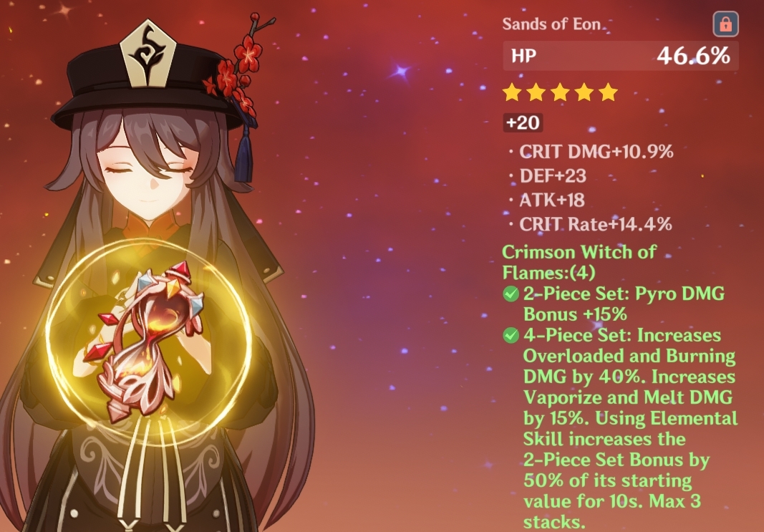Click the Sands of Eon title

(551, 24)
